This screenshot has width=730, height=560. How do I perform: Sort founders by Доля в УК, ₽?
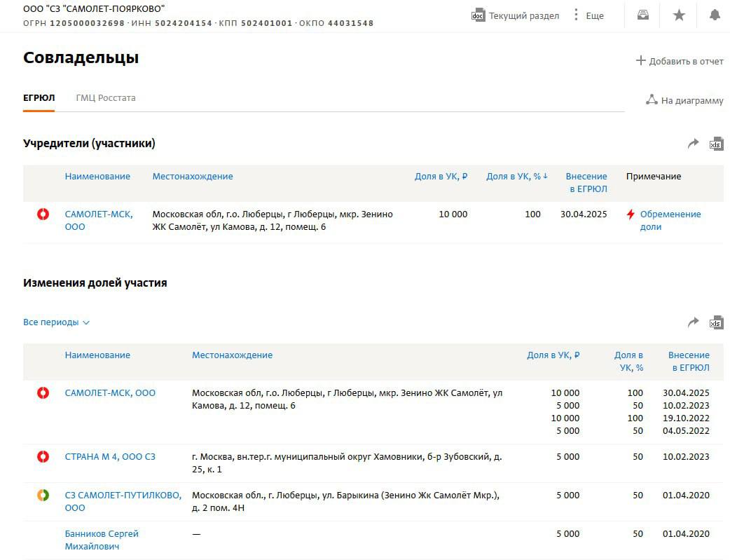pyautogui.click(x=441, y=176)
